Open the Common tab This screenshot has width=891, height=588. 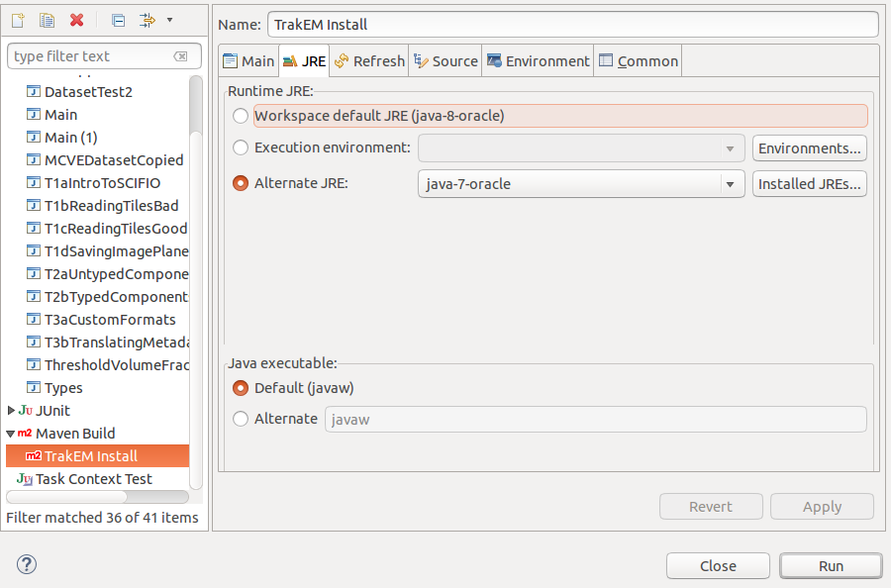638,60
